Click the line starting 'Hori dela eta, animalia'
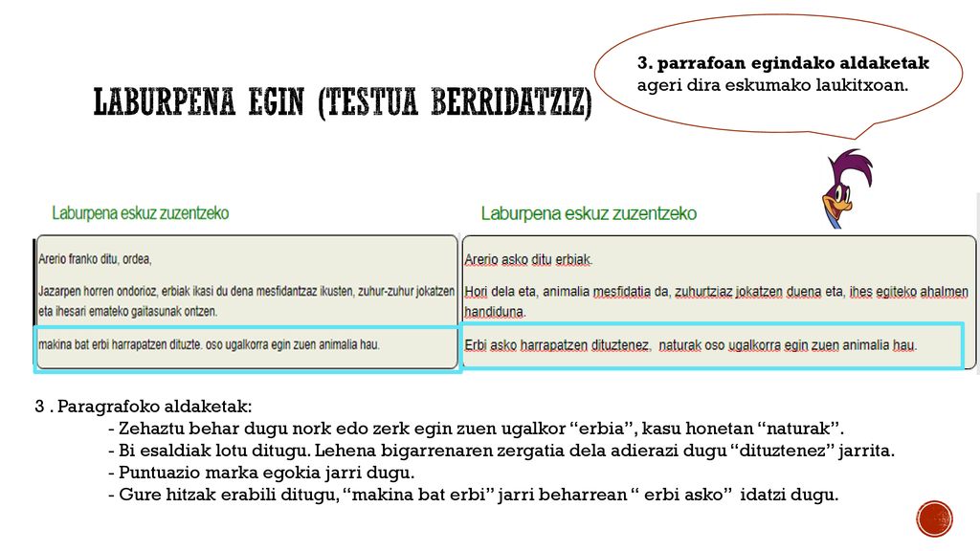The height and width of the screenshot is (551, 980). tap(716, 292)
